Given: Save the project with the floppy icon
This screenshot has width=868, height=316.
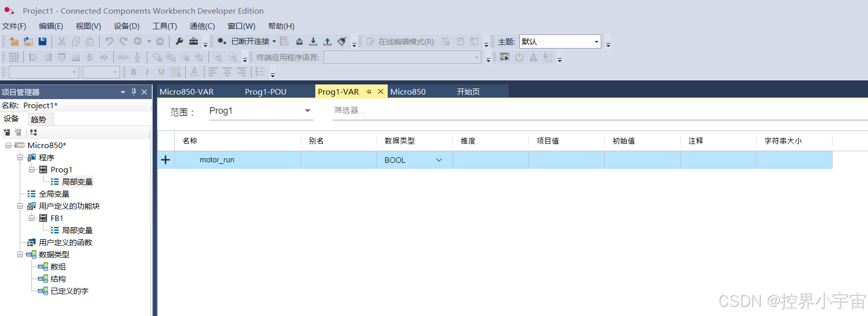Looking at the screenshot, I should (43, 41).
